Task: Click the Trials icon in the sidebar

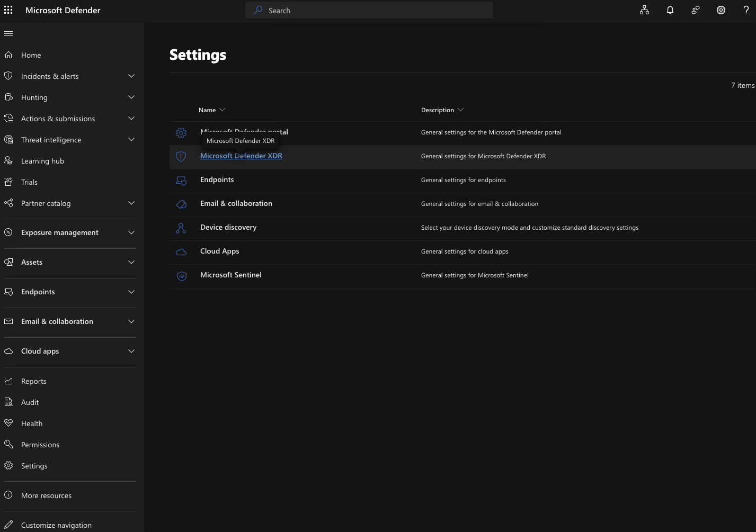Action: click(x=8, y=182)
